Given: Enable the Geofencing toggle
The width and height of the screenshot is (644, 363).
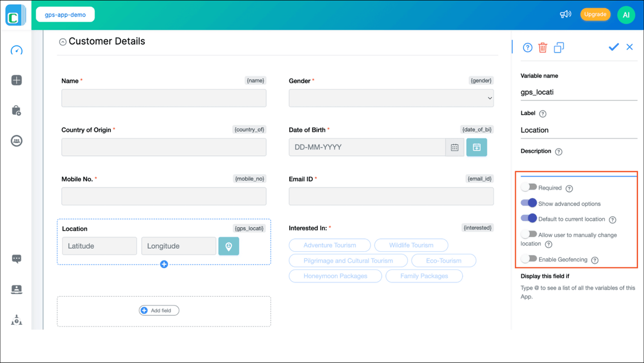Looking at the screenshot, I should [530, 259].
